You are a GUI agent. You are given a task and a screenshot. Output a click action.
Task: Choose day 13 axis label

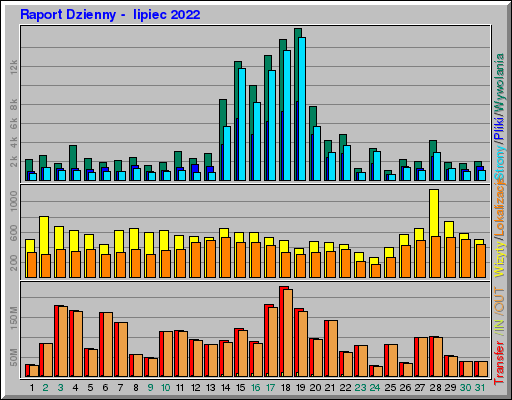click(x=211, y=388)
